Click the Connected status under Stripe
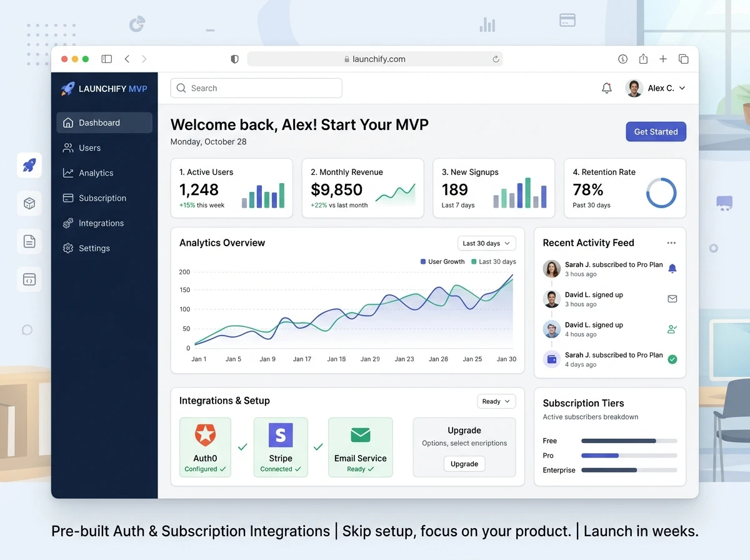Viewport: 750px width, 560px height. [x=281, y=469]
